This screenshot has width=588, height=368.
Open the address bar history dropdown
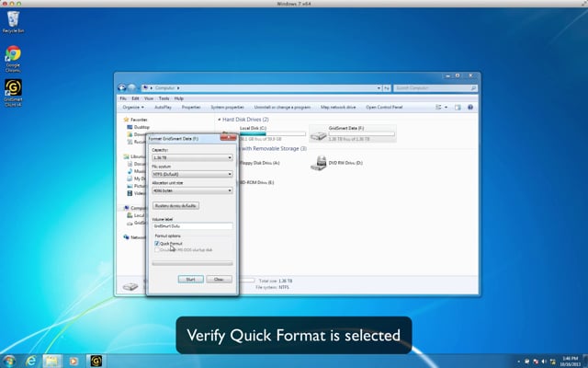379,88
